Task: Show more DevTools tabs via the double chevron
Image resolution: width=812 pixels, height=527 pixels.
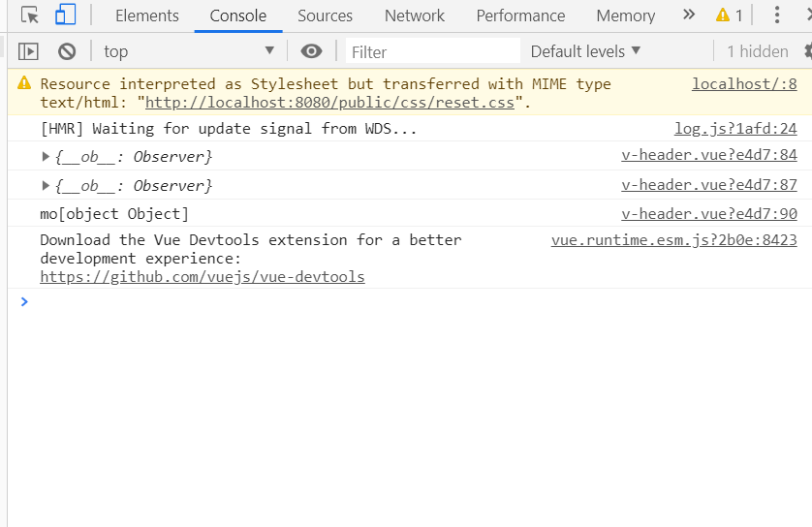Action: (x=688, y=15)
